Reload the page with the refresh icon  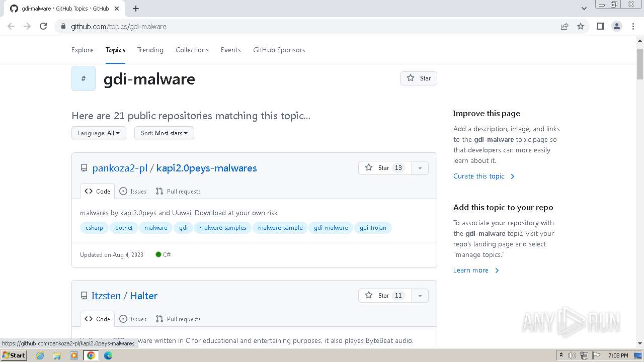tap(43, 26)
